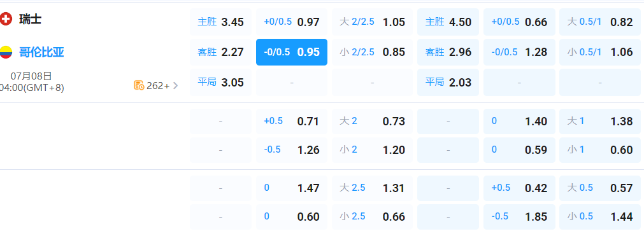Select 平局 odds 2.03
The width and height of the screenshot is (644, 236).
448,83
